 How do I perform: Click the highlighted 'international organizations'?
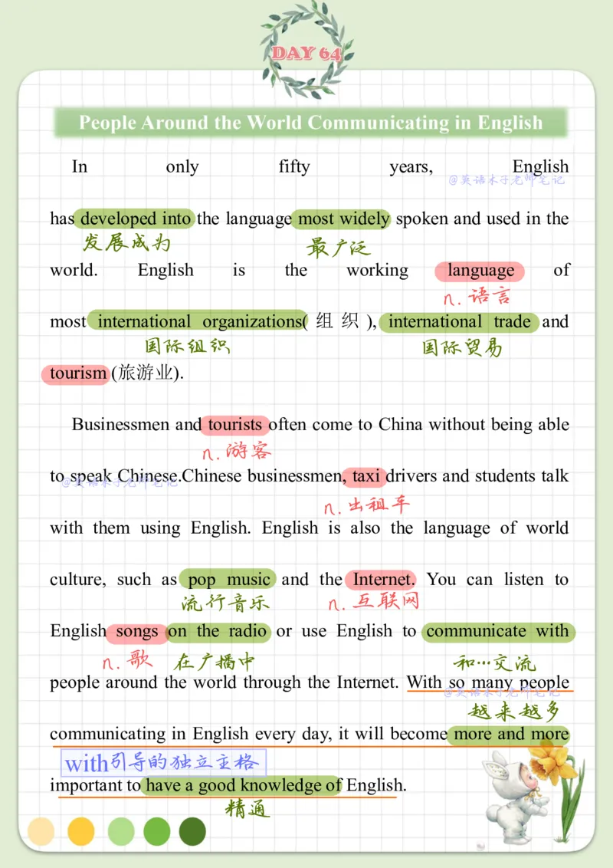pos(197,321)
